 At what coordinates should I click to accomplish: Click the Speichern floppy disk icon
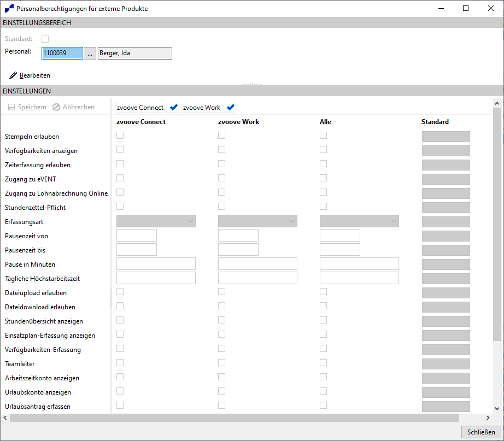click(x=11, y=107)
